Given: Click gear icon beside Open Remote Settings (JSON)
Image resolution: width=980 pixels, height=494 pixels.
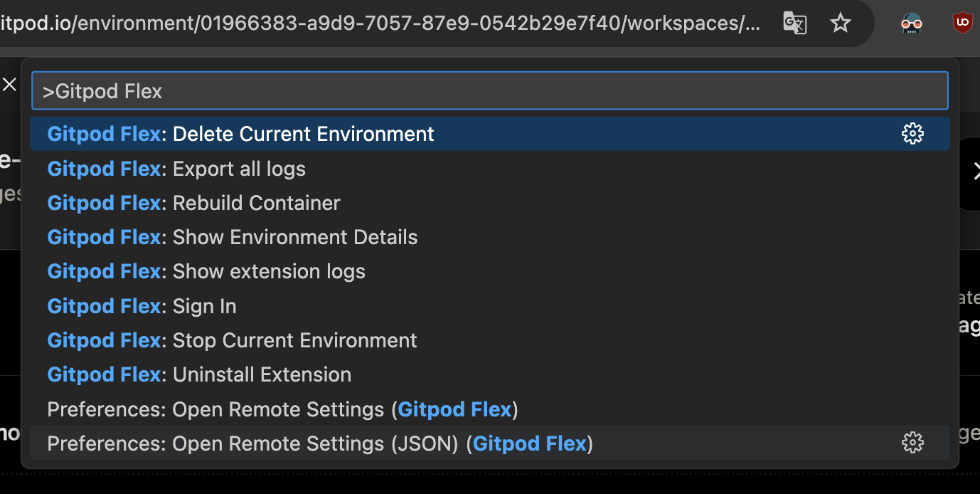Looking at the screenshot, I should 912,443.
